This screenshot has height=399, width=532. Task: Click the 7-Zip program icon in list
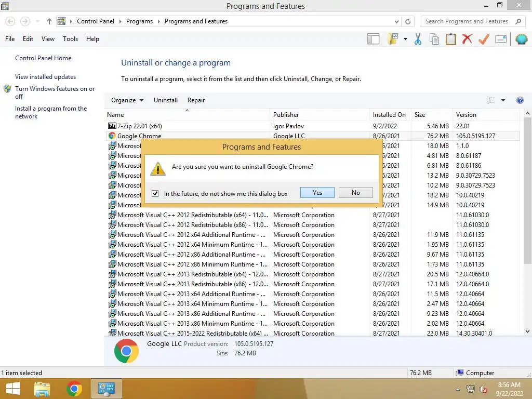click(112, 126)
